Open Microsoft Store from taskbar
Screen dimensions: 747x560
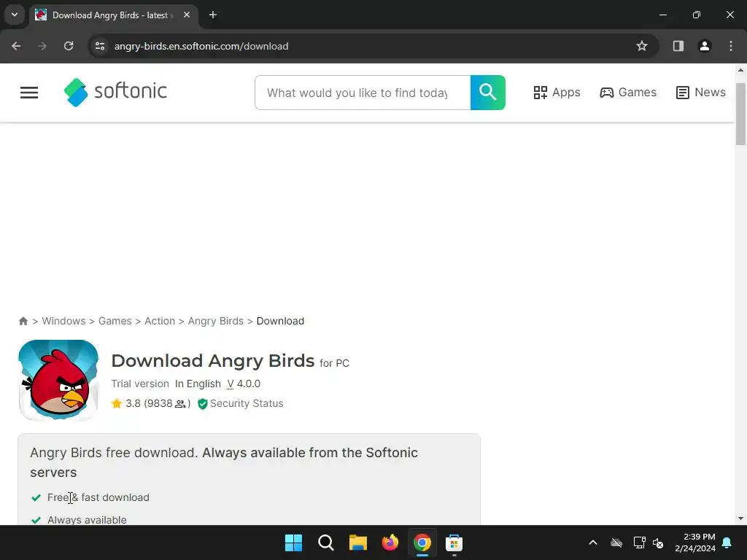point(454,542)
